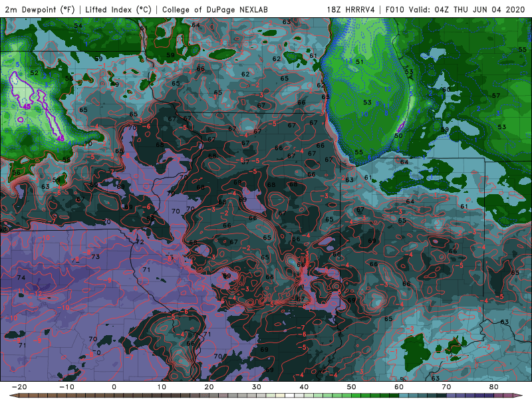Click the "18Z HRRRV4" model run label
The width and height of the screenshot is (532, 399).
pos(351,9)
